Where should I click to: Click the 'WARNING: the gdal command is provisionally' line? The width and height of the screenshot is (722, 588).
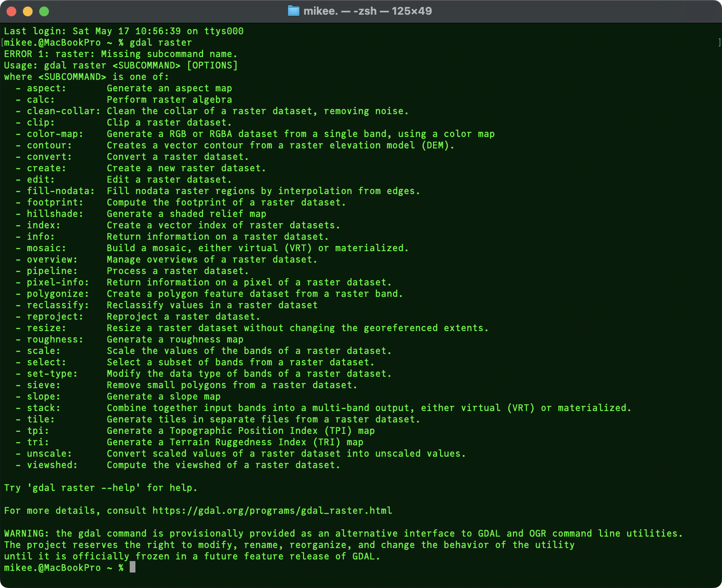coord(344,533)
